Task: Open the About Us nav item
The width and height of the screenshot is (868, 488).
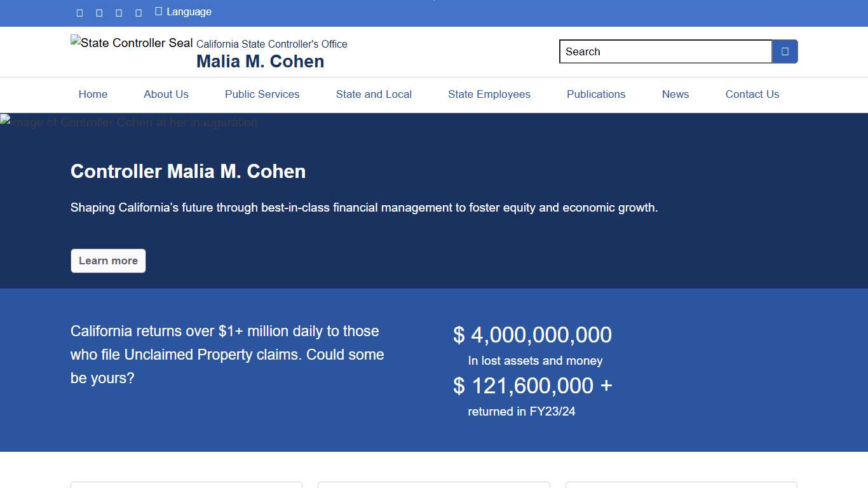Action: (x=166, y=94)
